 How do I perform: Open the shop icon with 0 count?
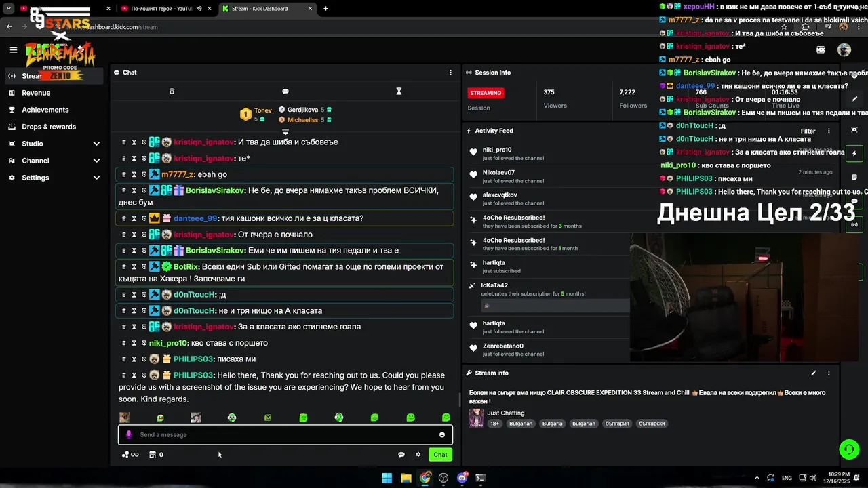point(157,455)
